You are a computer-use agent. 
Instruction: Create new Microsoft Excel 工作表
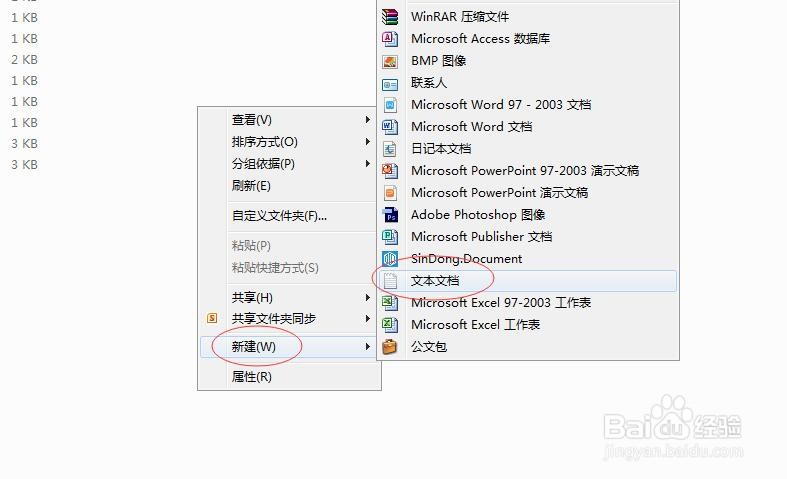coord(528,325)
